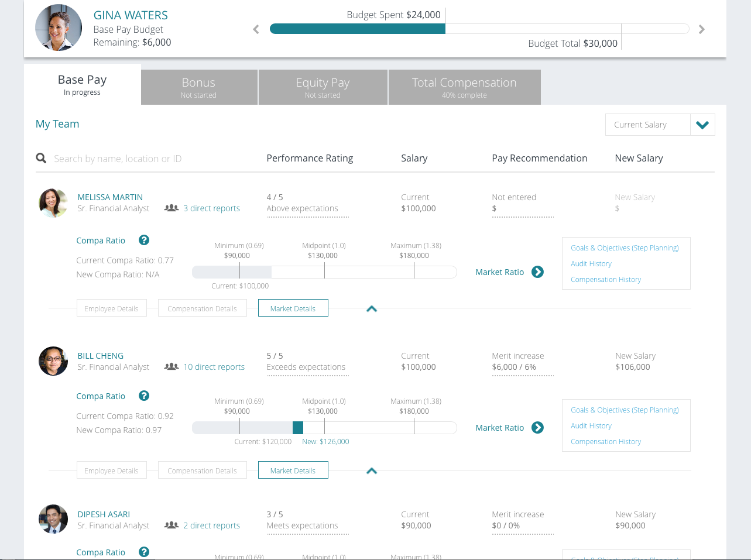The image size is (751, 560).
Task: Click Market Ratio arrow for Bill Cheng
Action: pyautogui.click(x=537, y=427)
